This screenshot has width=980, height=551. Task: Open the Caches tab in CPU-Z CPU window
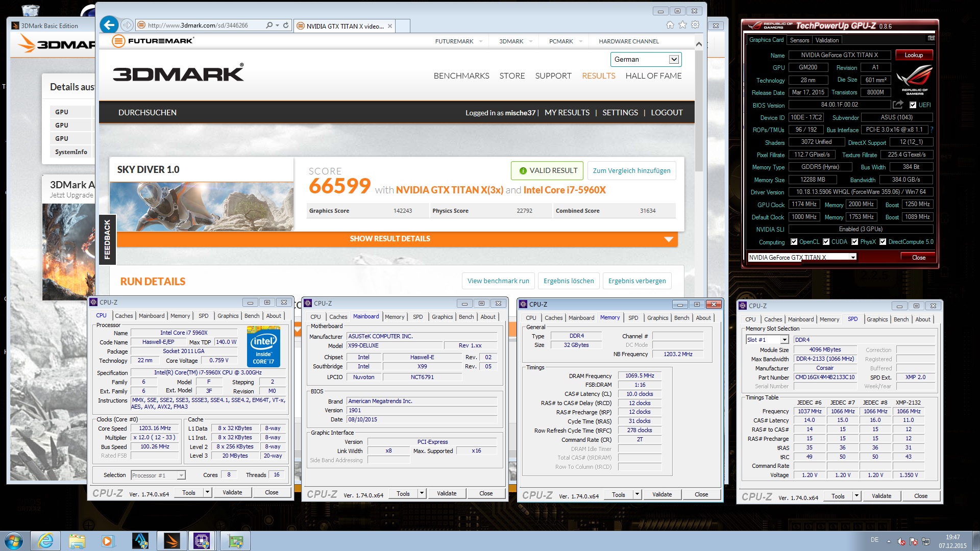pyautogui.click(x=124, y=316)
